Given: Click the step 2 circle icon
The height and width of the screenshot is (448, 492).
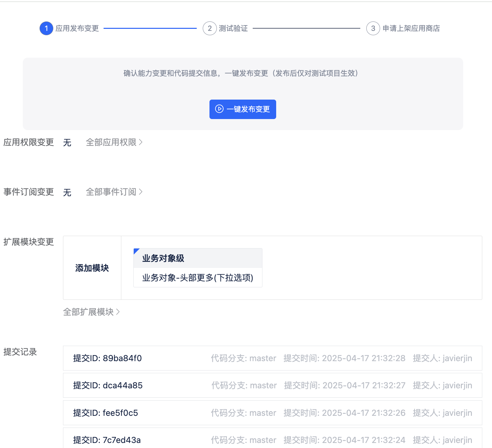Looking at the screenshot, I should [209, 29].
